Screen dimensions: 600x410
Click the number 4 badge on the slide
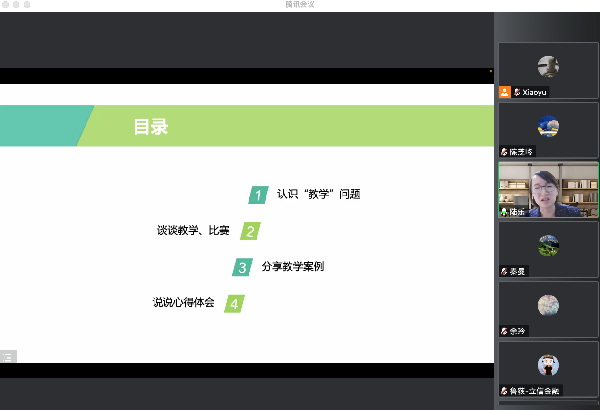(233, 303)
